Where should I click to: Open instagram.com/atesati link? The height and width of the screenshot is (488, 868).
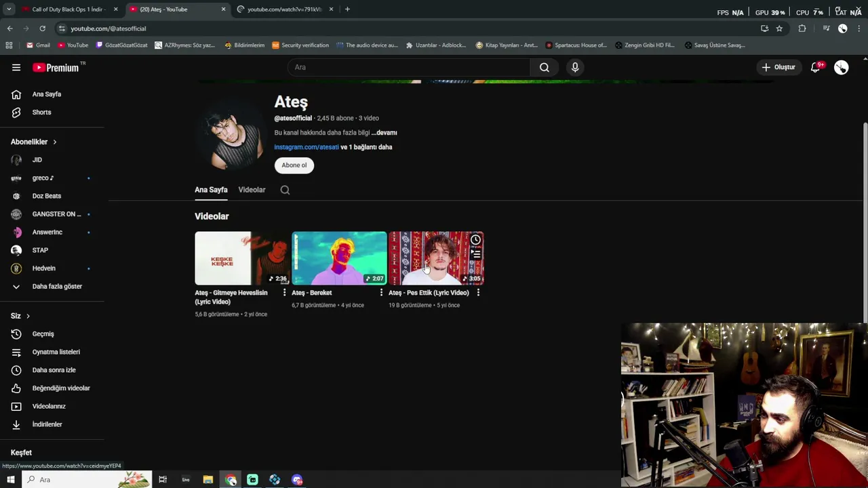tap(306, 147)
